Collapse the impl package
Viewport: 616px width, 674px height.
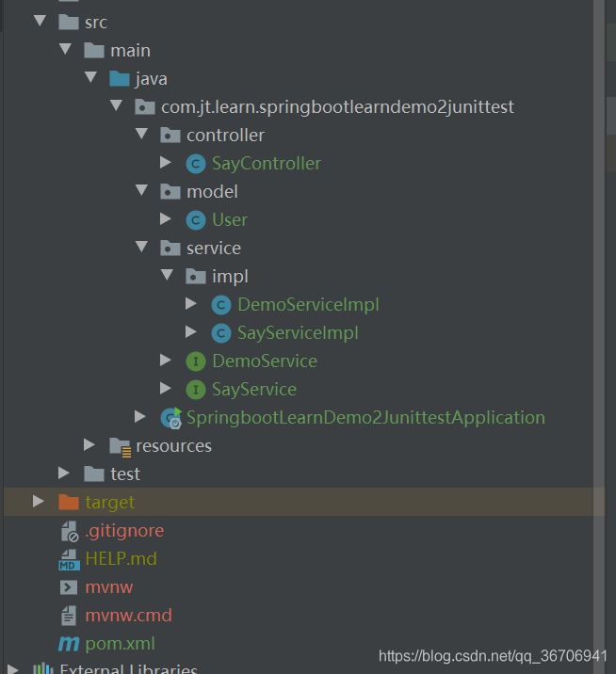pyautogui.click(x=167, y=275)
